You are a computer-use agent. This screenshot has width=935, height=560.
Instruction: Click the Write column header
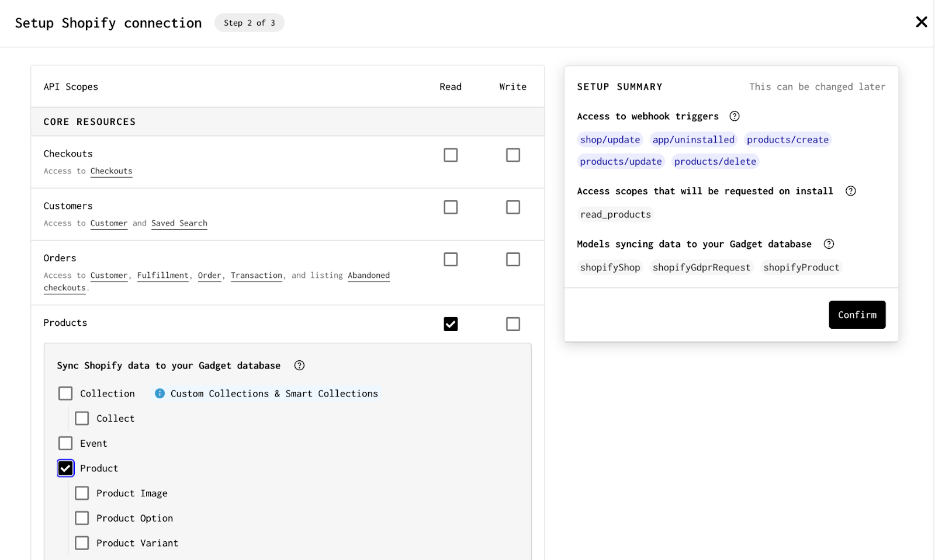point(513,86)
